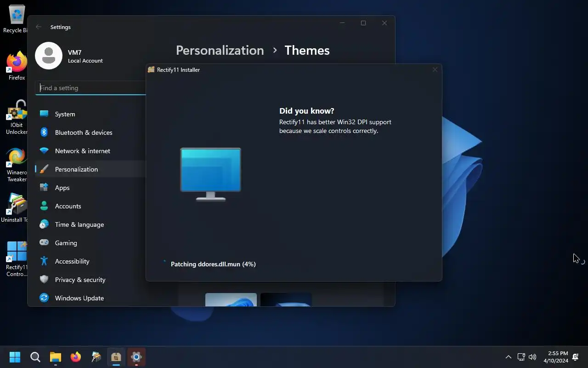Open Apps settings category
The height and width of the screenshot is (368, 588).
click(90, 188)
